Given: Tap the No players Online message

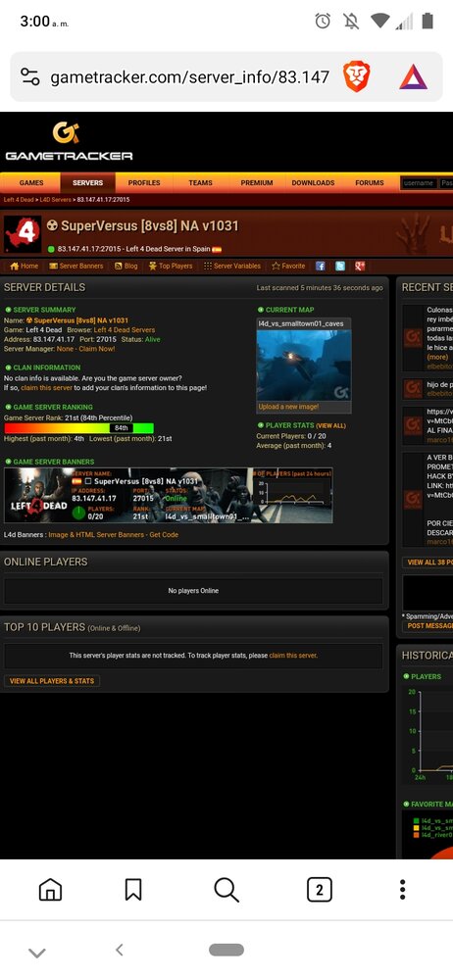Looking at the screenshot, I should (193, 591).
